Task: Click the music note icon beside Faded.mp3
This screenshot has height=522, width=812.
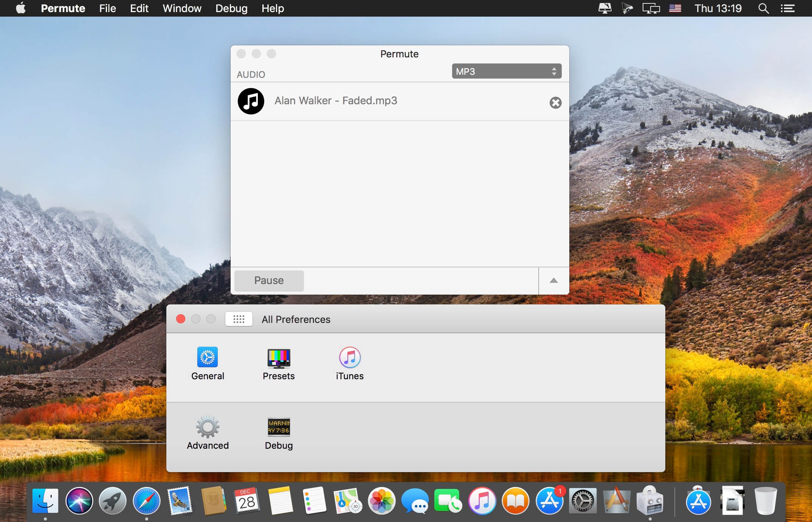Action: click(x=251, y=101)
